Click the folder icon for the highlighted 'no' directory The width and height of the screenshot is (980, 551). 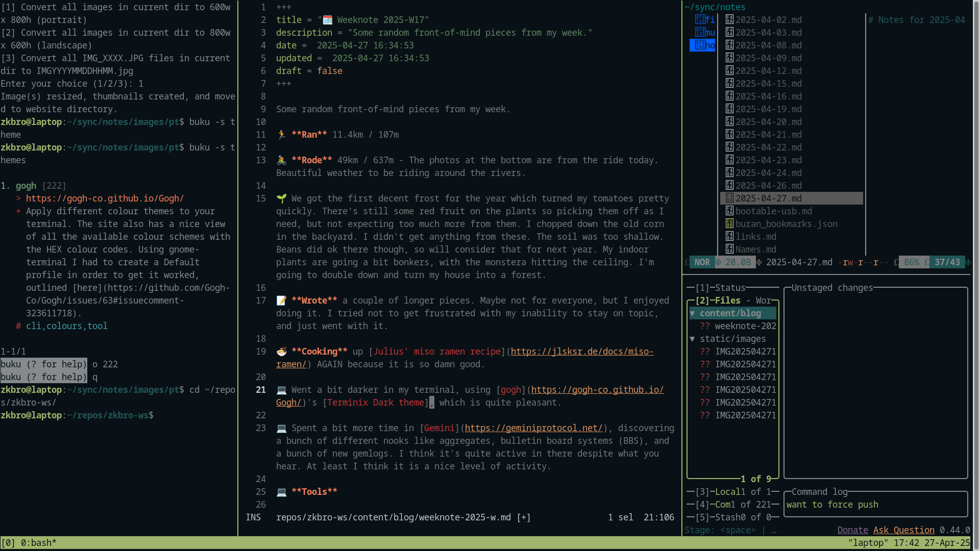pos(700,45)
